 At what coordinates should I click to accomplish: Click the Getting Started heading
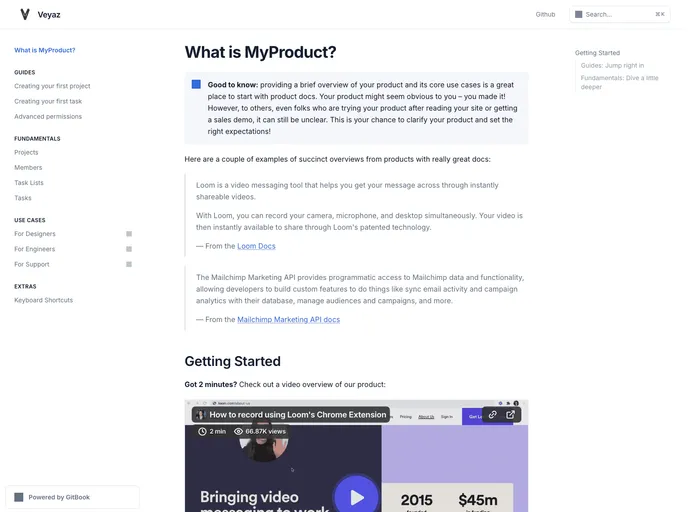tap(233, 361)
